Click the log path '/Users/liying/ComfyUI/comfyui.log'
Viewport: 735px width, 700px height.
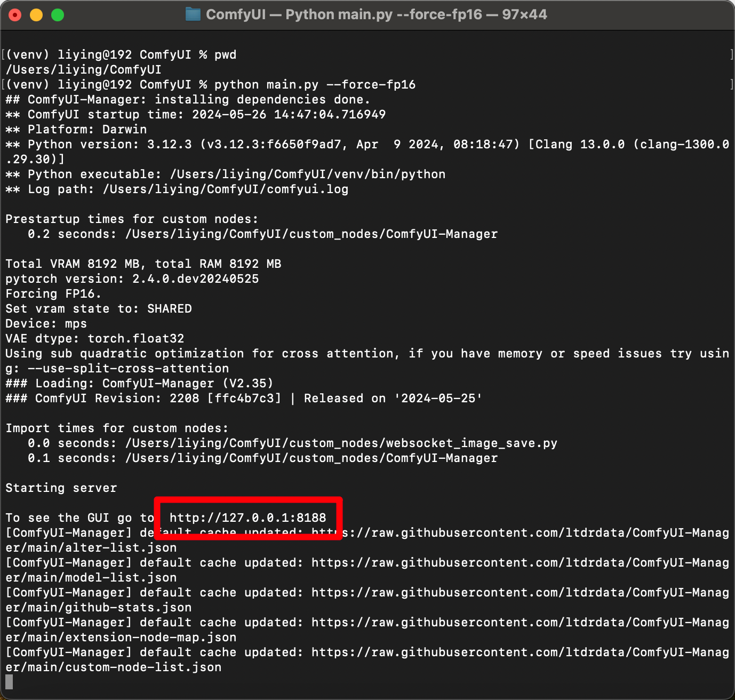point(225,189)
